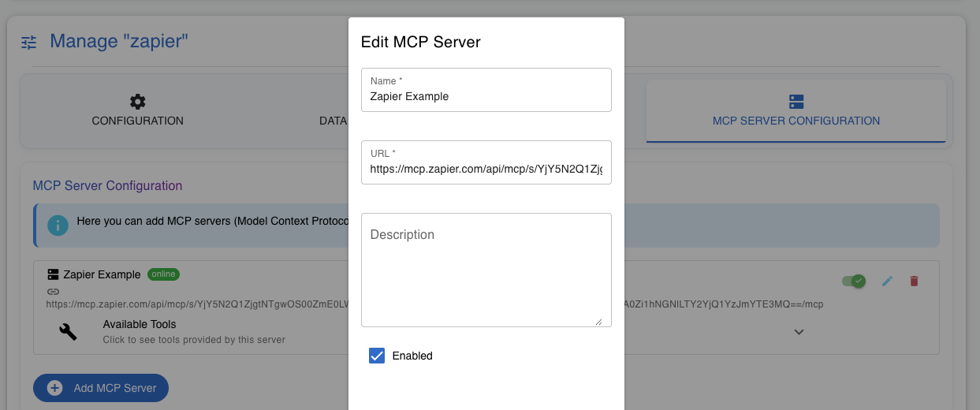Click the tune sliders icon beside Manage "zapier"
980x410 pixels.
[29, 43]
